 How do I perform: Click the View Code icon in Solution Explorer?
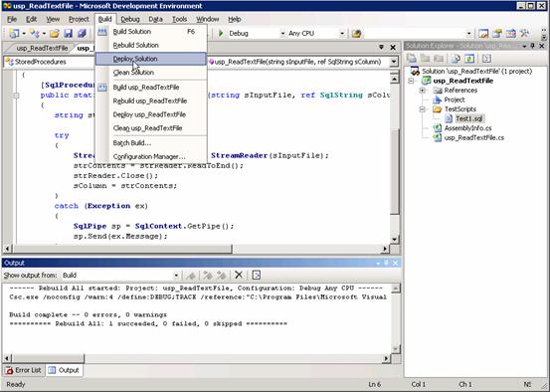pos(486,59)
